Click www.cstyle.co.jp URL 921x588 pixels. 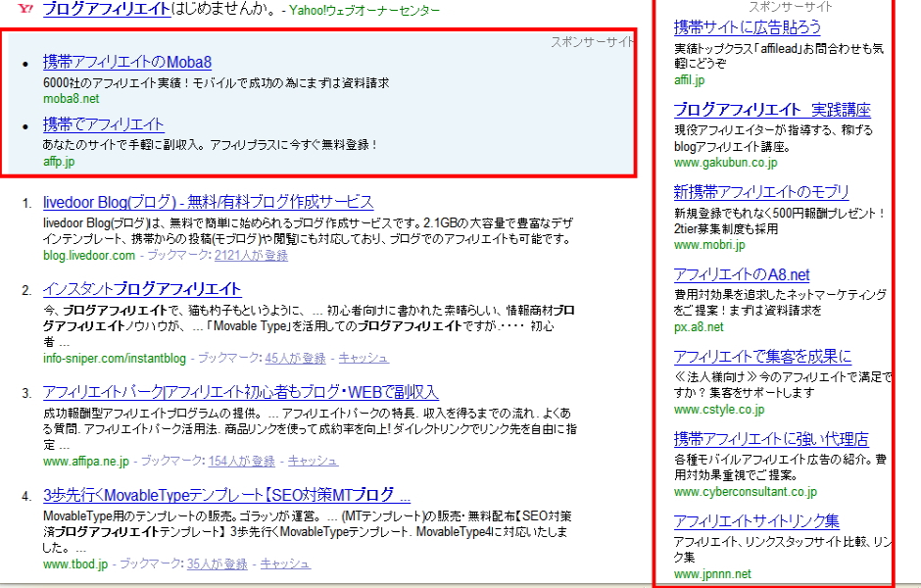719,410
